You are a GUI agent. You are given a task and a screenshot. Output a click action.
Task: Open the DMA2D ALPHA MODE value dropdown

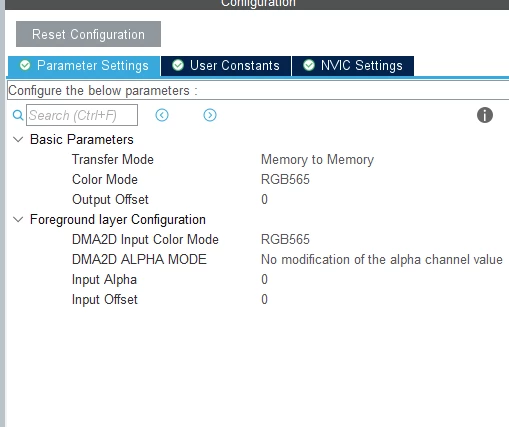coord(382,259)
